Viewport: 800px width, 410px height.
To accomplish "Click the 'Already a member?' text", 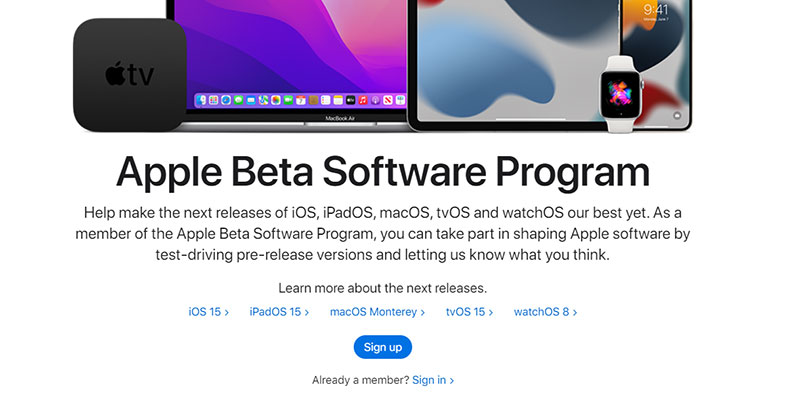I will pos(360,380).
